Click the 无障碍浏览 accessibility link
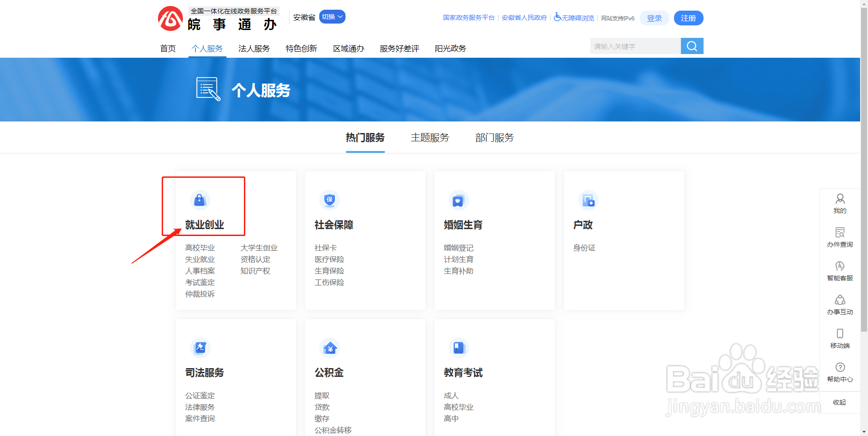 pos(574,18)
